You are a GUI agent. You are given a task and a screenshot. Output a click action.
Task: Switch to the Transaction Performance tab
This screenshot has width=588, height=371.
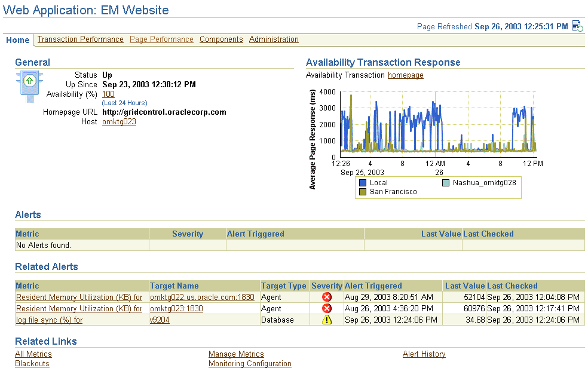[80, 39]
